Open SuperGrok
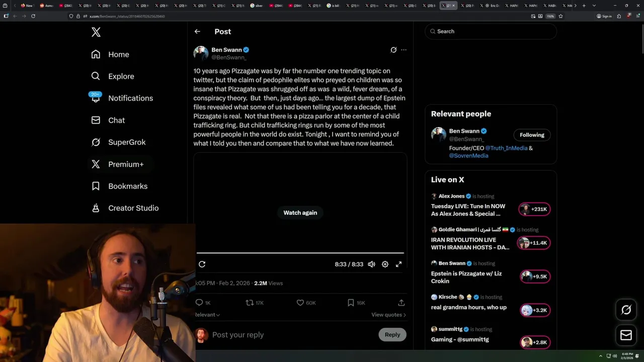Screen dimensions: 644x362 118,142
